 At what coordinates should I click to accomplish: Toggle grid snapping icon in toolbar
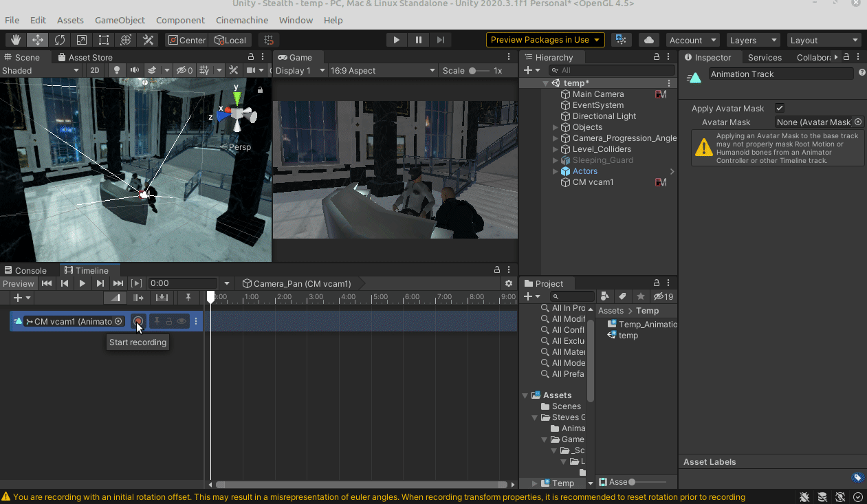coord(269,40)
